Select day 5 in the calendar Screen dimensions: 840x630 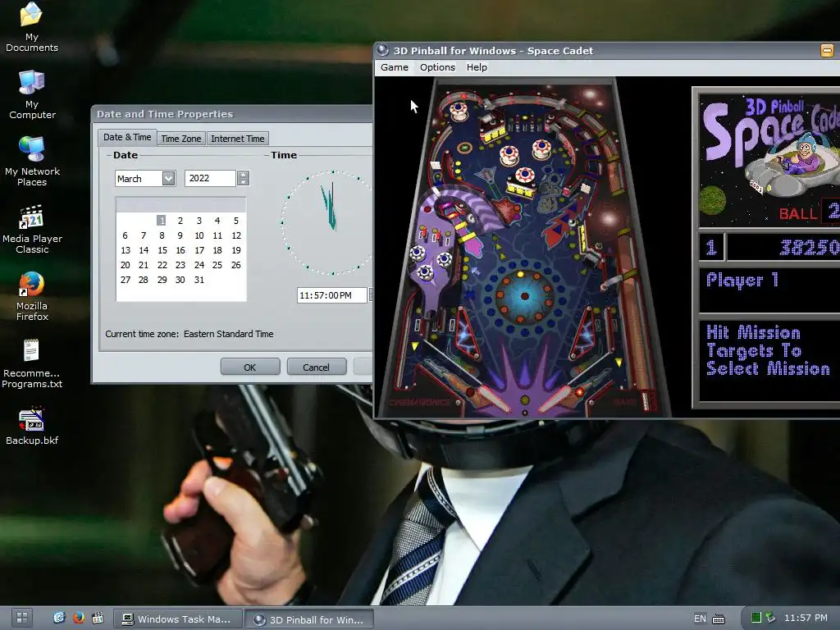point(235,220)
